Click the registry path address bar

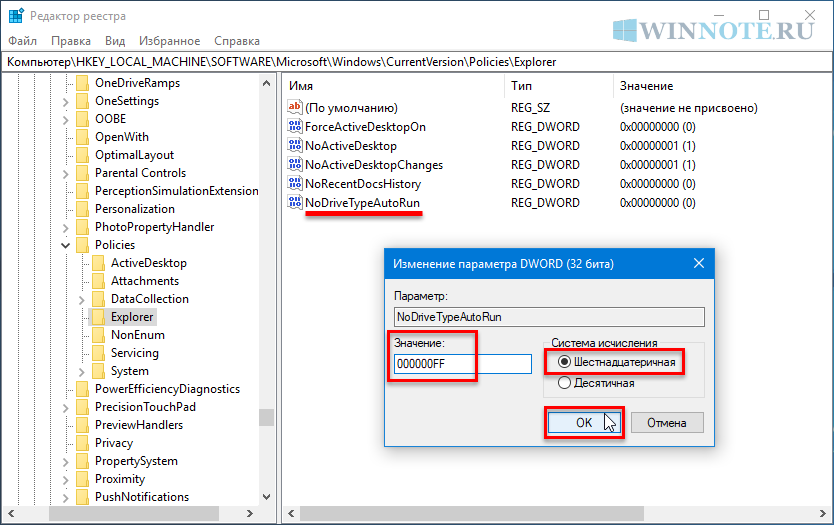tap(417, 62)
